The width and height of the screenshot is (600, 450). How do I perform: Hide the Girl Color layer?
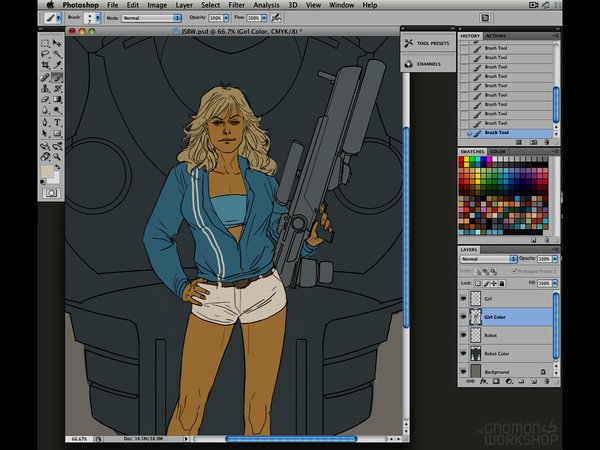[463, 317]
